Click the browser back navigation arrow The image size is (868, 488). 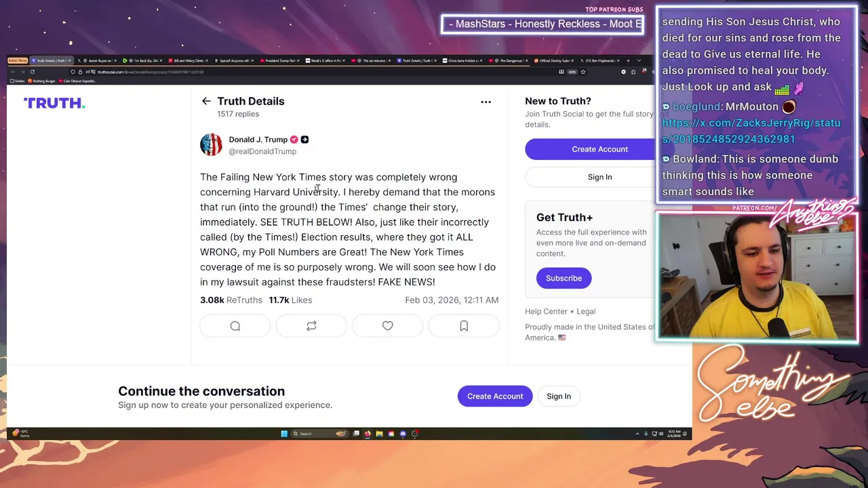[13, 72]
